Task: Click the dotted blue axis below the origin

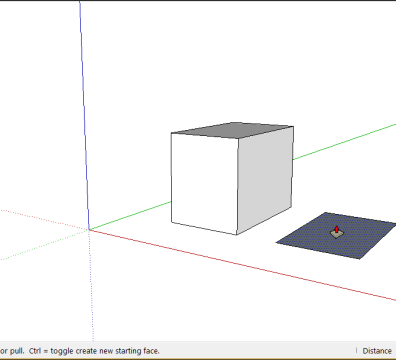Action: [91, 285]
